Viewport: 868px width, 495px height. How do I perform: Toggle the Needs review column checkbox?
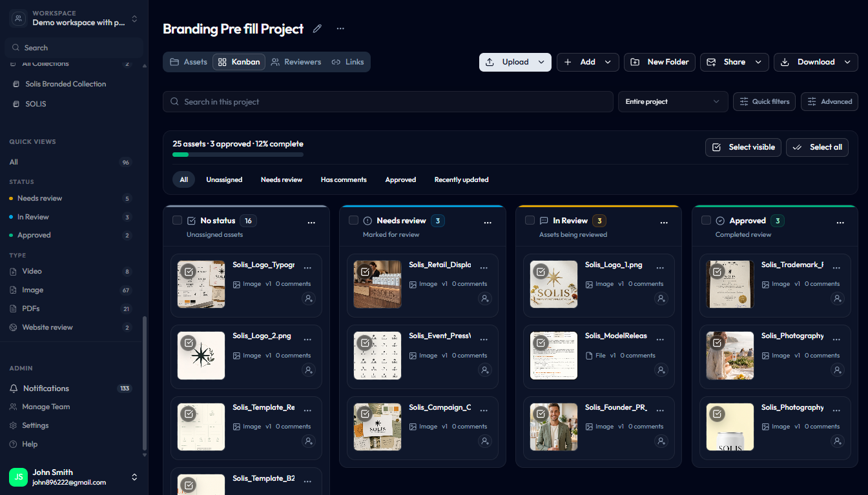(353, 220)
